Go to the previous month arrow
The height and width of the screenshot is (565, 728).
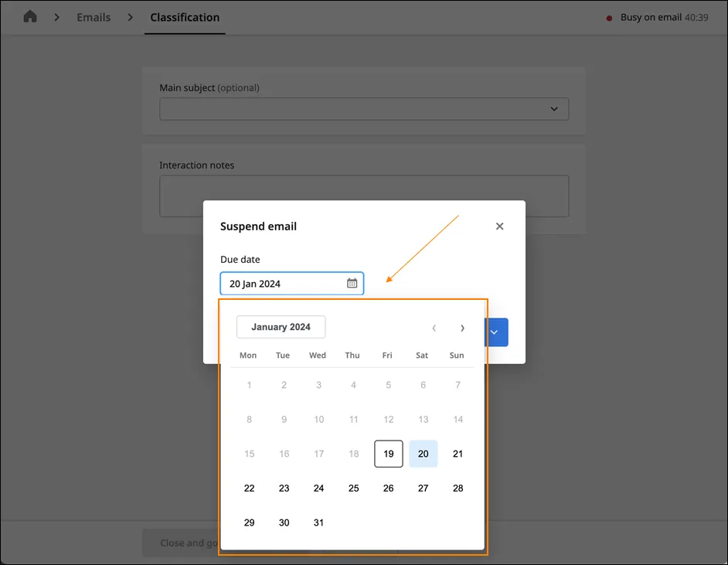pos(434,328)
